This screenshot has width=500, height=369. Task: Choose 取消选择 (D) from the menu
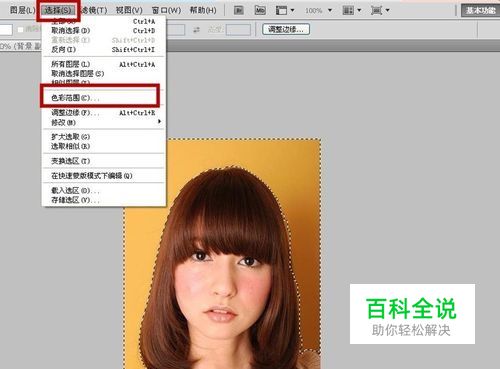(x=103, y=31)
